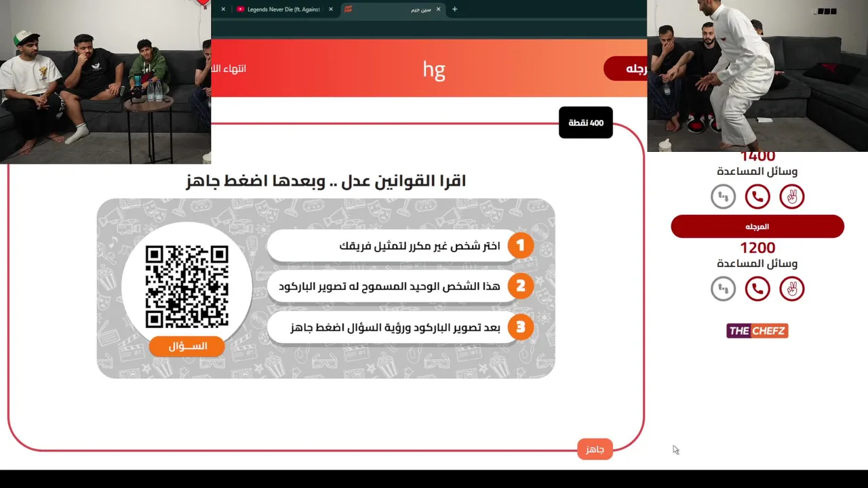
Task: Click the heading اقرا القوانين عدل
Action: [325, 181]
